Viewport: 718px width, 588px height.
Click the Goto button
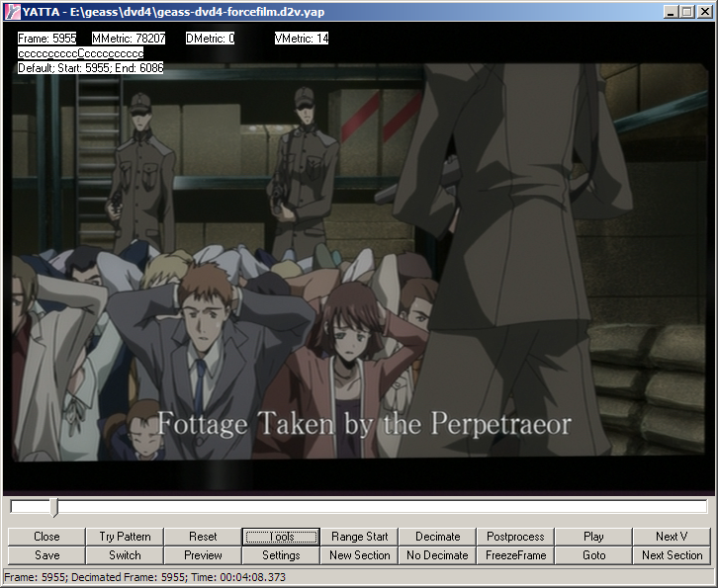(x=593, y=555)
